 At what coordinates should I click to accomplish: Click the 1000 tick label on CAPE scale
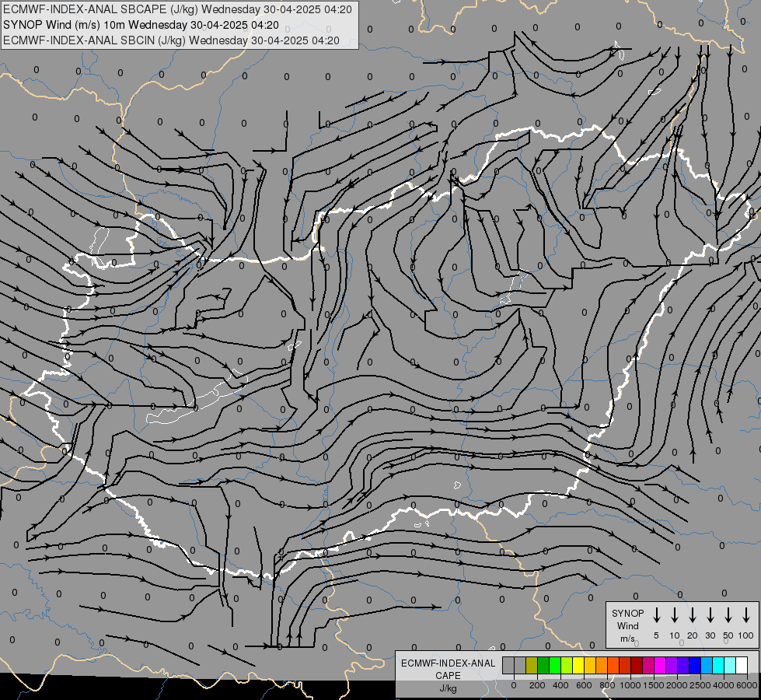pyautogui.click(x=630, y=685)
